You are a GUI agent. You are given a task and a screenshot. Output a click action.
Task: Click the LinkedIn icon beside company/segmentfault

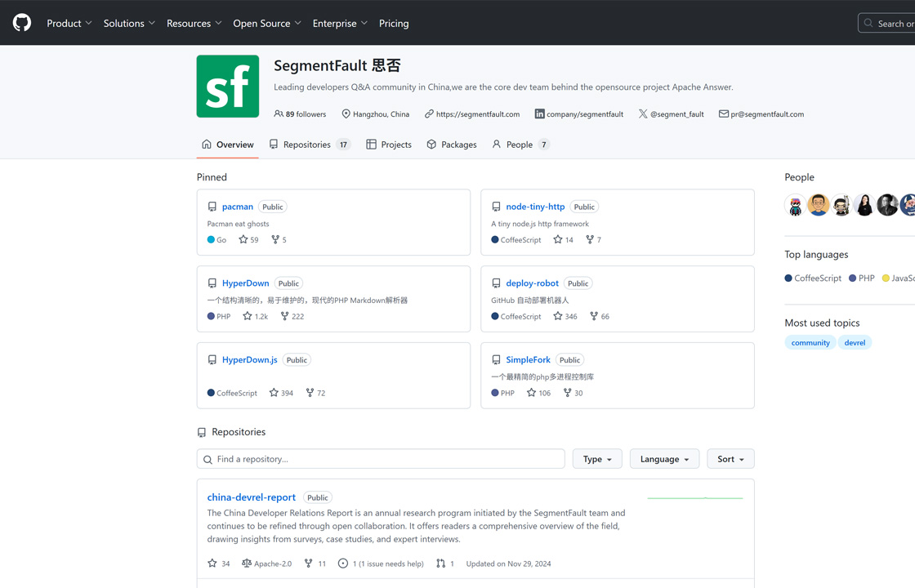pyautogui.click(x=540, y=114)
